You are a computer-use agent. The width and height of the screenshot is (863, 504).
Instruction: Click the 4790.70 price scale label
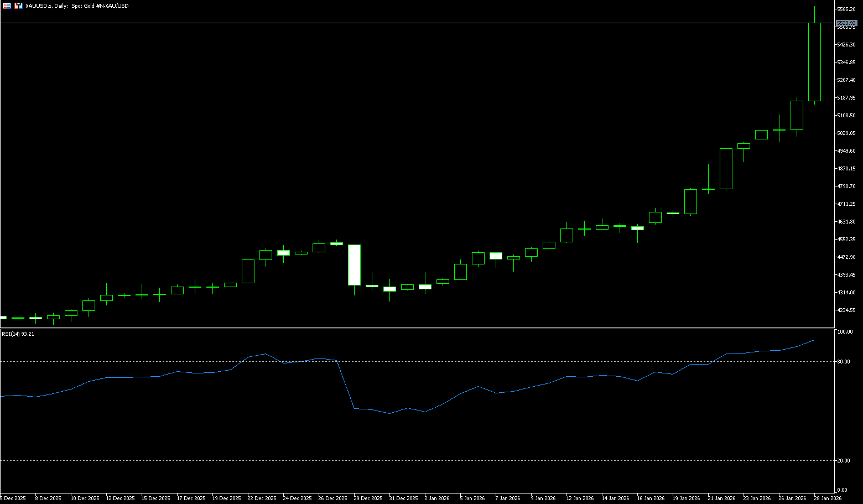click(846, 186)
